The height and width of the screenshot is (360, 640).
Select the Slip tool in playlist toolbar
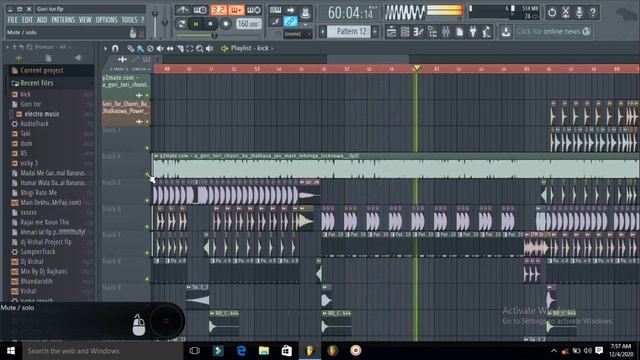pyautogui.click(x=170, y=49)
